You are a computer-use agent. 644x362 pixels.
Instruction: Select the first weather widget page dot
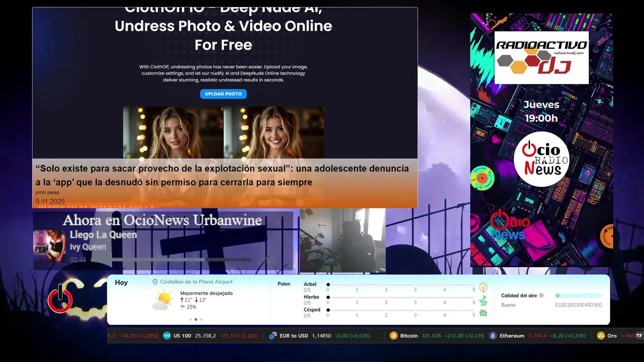click(x=191, y=319)
